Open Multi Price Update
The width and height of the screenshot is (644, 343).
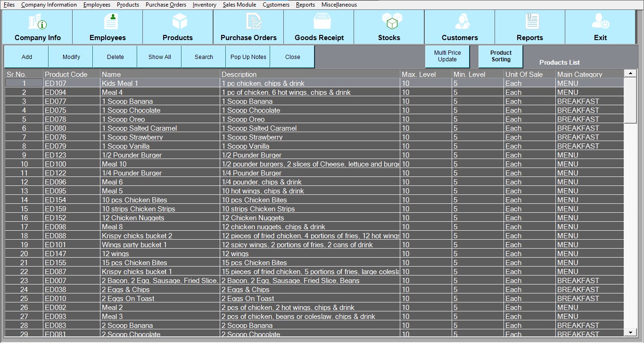(x=447, y=56)
